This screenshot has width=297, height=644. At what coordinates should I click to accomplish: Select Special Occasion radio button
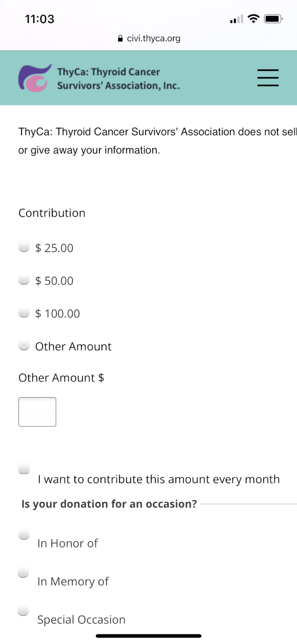click(x=24, y=610)
